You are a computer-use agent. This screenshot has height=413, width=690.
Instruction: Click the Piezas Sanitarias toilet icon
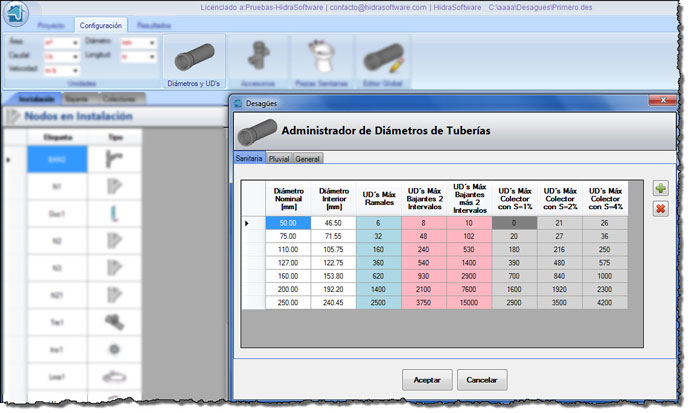(x=322, y=61)
